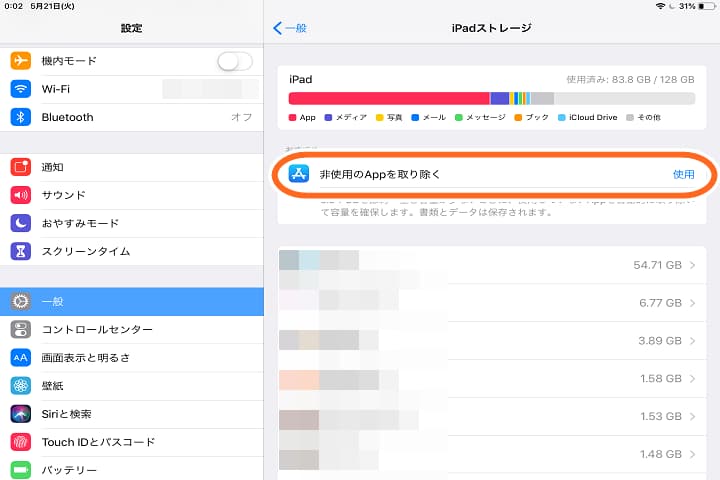Tap the purple メディア segment of storage bar
This screenshot has height=480, width=720.
click(x=500, y=98)
